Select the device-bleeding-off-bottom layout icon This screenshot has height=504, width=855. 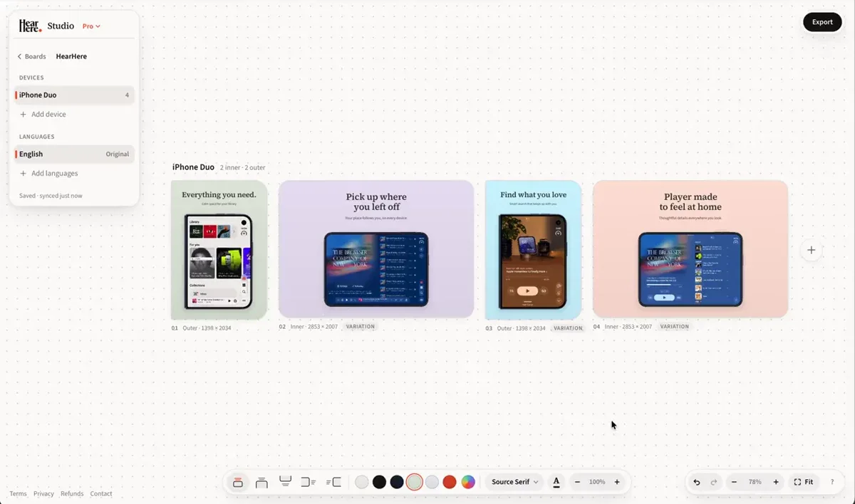[261, 482]
